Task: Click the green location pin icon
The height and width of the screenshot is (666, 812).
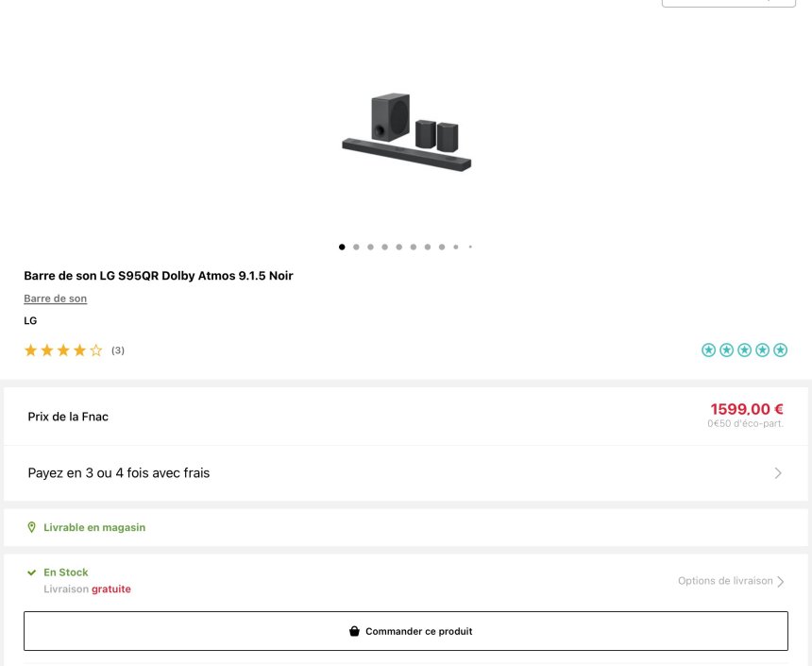Action: pos(31,527)
